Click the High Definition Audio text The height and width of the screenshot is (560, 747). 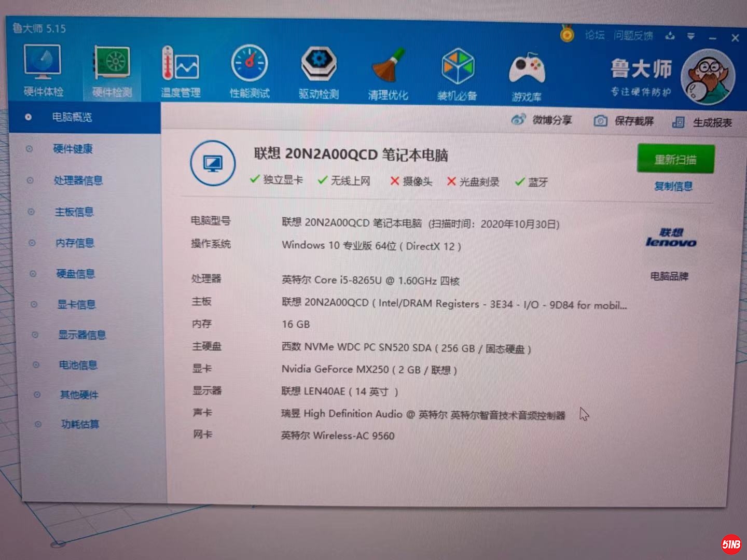pos(423,414)
